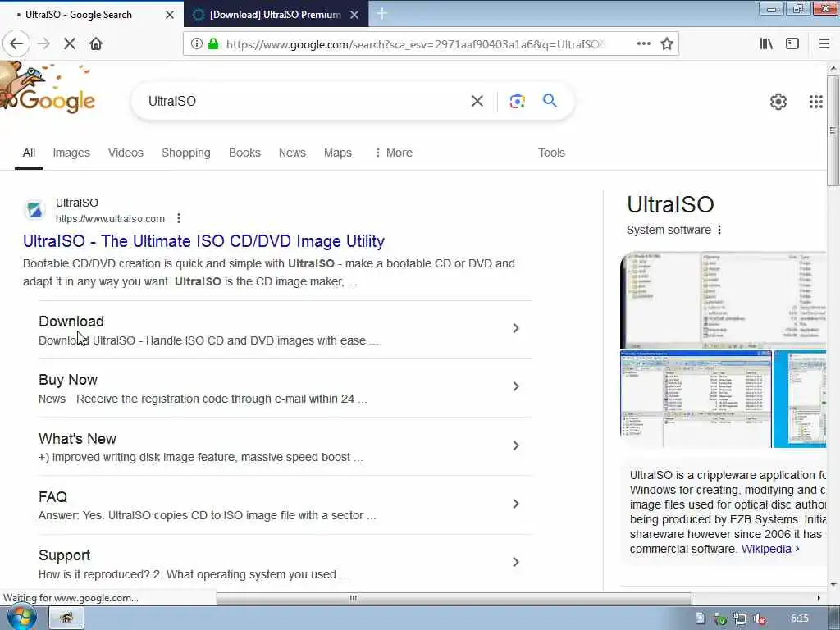Close the UltraISO - Google Search tab
Viewport: 840px width, 630px height.
click(170, 15)
